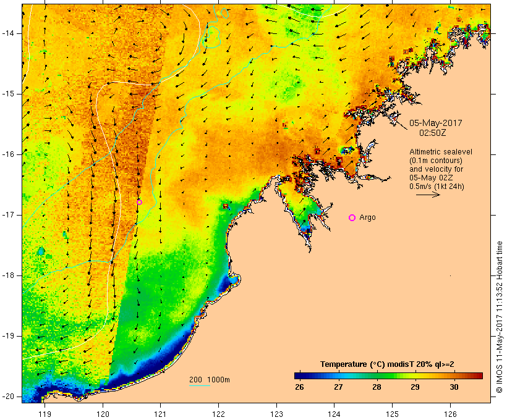Click the IMOS copyright timestamp text
This screenshot has width=507, height=420.
500,317
